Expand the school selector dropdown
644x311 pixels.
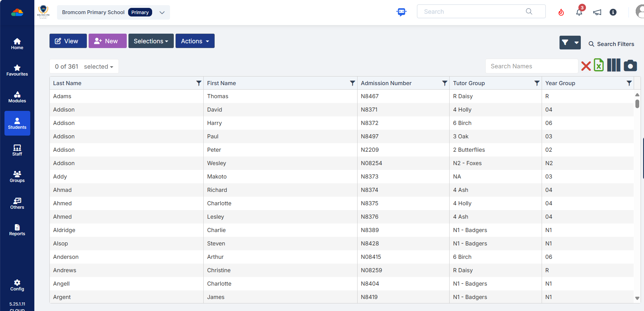[x=162, y=13]
